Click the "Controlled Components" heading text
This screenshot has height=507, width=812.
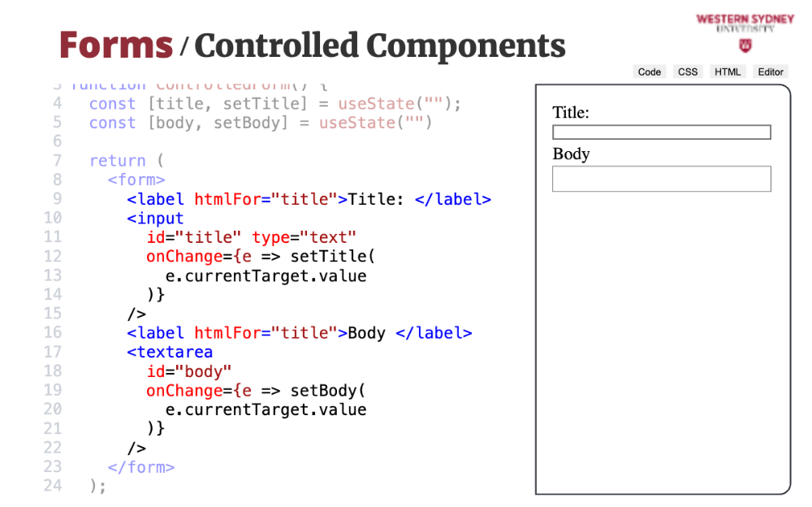point(380,45)
